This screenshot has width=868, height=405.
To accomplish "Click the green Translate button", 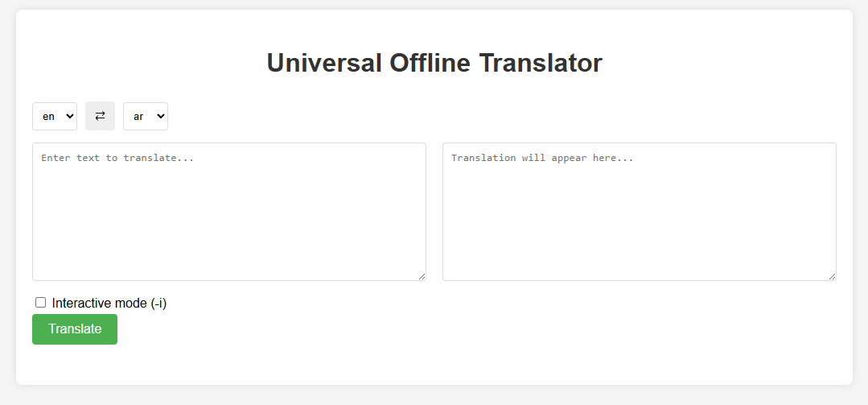I will (75, 329).
